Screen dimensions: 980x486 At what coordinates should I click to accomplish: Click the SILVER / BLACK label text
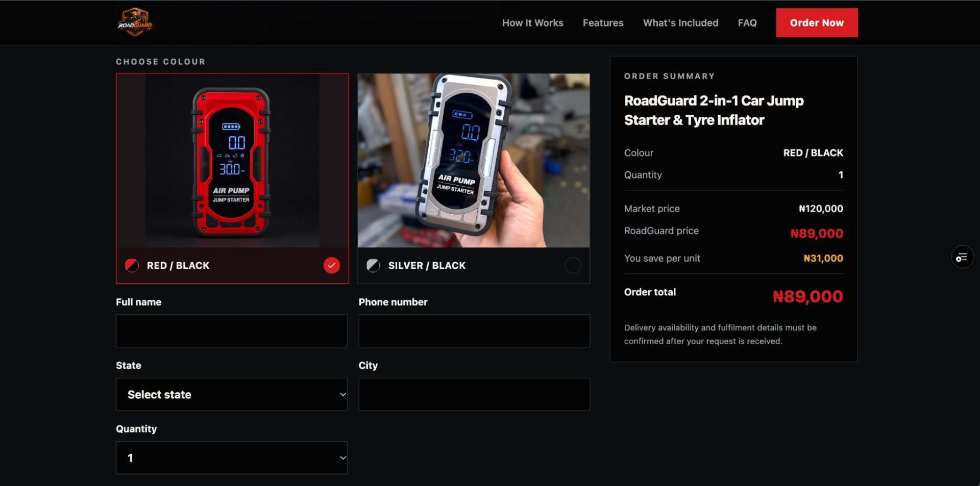427,266
